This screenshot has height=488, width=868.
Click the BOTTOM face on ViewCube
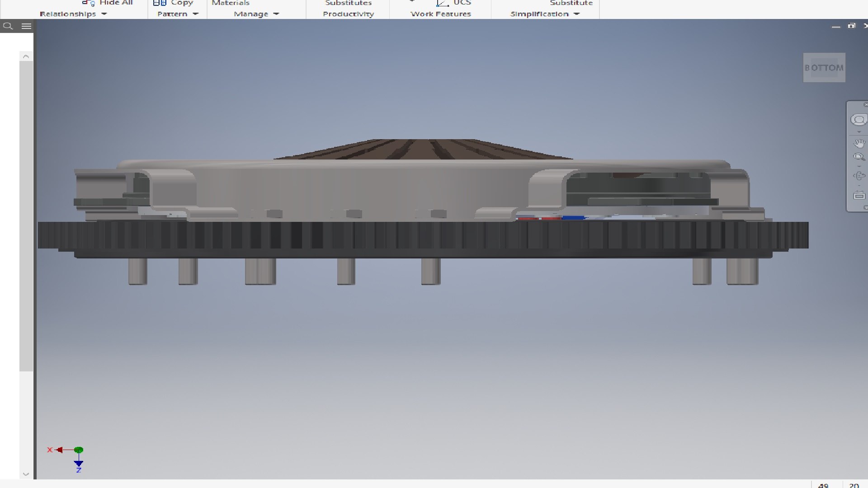824,68
